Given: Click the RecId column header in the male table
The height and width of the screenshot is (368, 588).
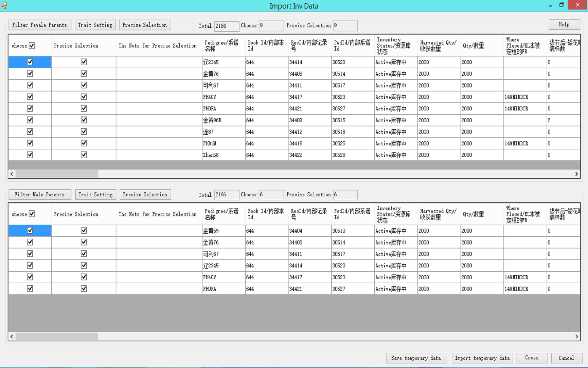Looking at the screenshot, I should [310, 214].
